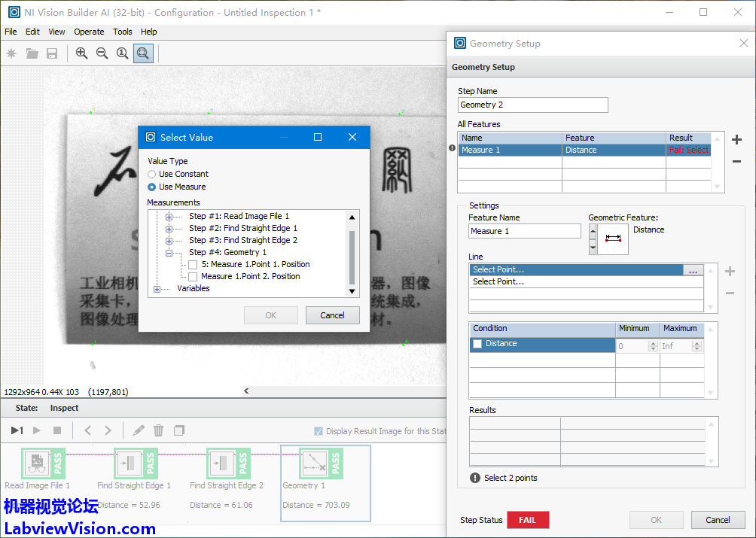Click the New Inspection star icon
This screenshot has height=538, width=756.
(x=11, y=53)
